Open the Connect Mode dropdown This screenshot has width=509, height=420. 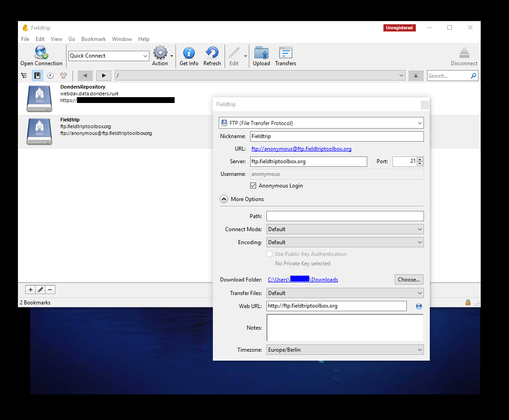pos(345,229)
